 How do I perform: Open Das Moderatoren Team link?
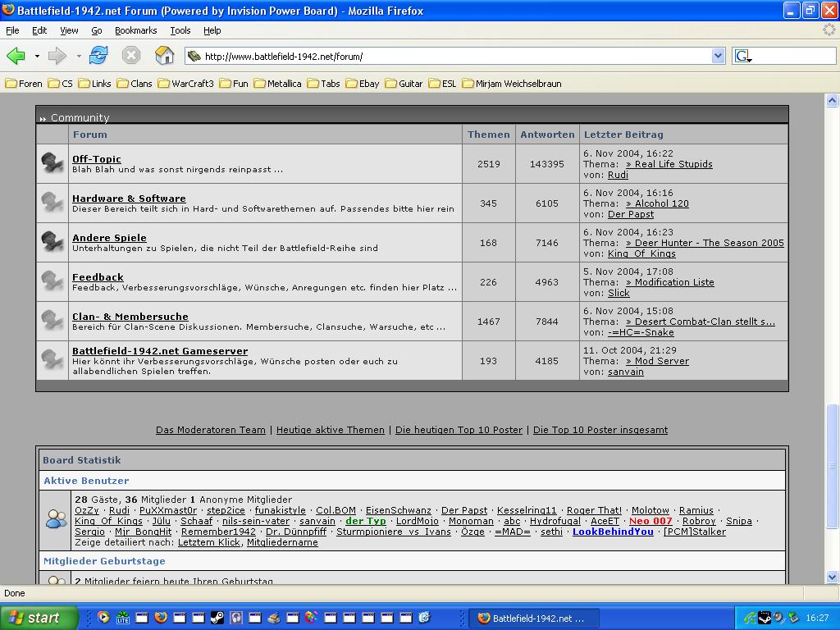coord(211,430)
